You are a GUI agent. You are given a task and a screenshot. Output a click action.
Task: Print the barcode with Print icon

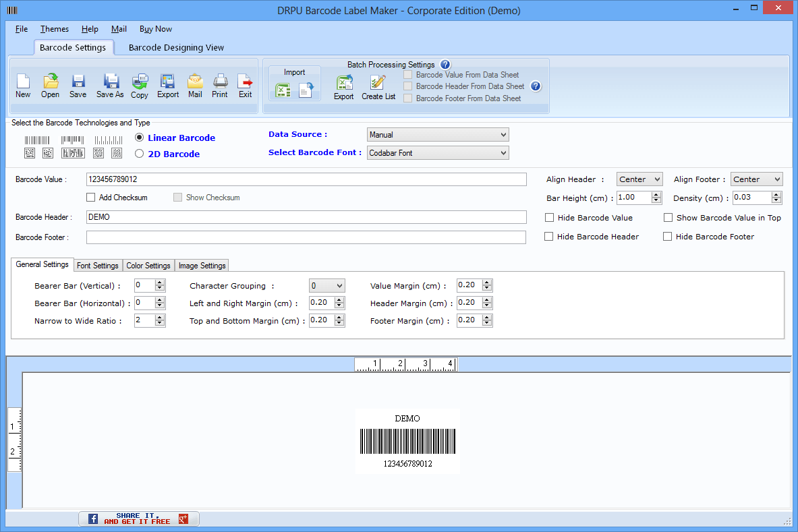[220, 86]
